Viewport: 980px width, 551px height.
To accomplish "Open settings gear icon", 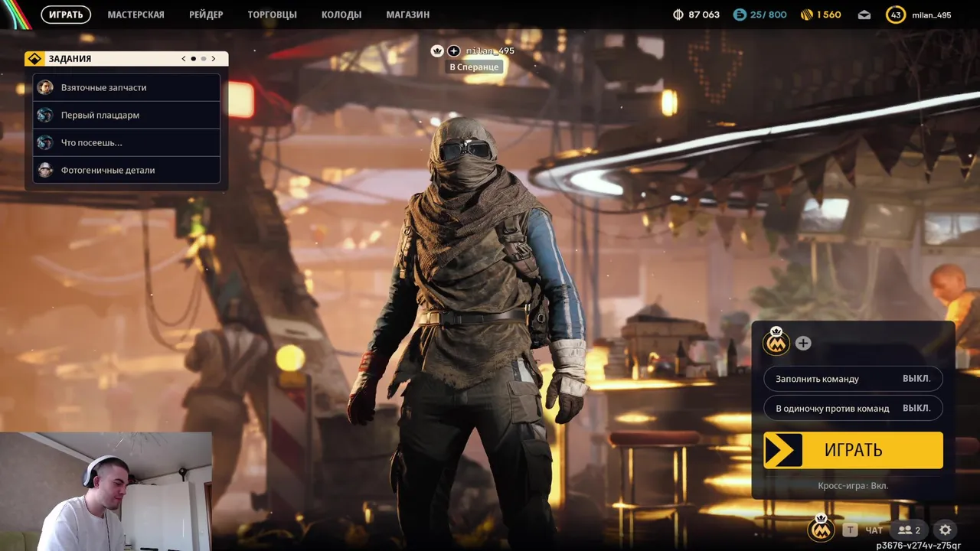I will 946,530.
